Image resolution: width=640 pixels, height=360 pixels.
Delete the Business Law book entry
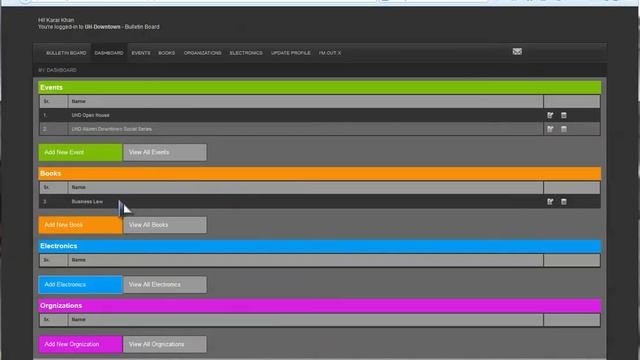564,202
